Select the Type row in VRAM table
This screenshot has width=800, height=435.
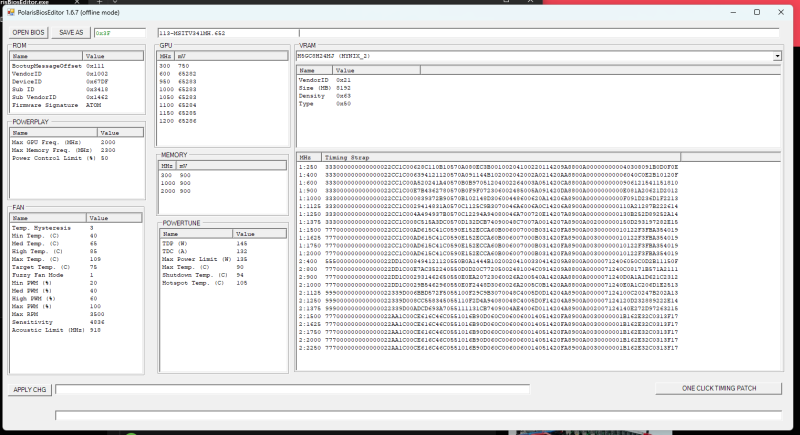click(539, 104)
